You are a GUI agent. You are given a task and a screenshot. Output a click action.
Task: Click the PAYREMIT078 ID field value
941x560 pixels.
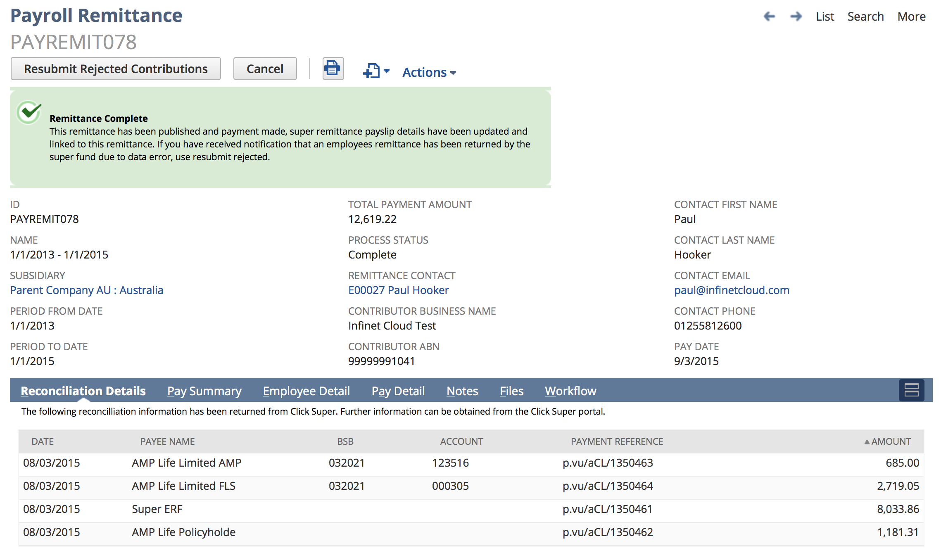[44, 219]
